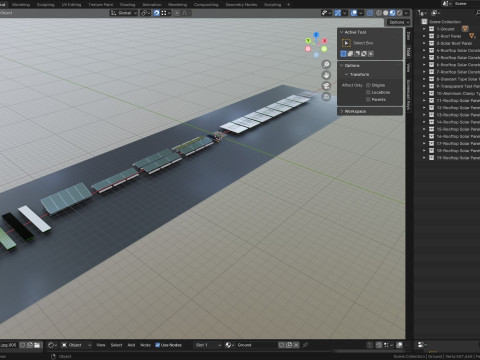Choose the Intersect selection mode icon
The height and width of the screenshot is (360, 480).
(x=371, y=53)
